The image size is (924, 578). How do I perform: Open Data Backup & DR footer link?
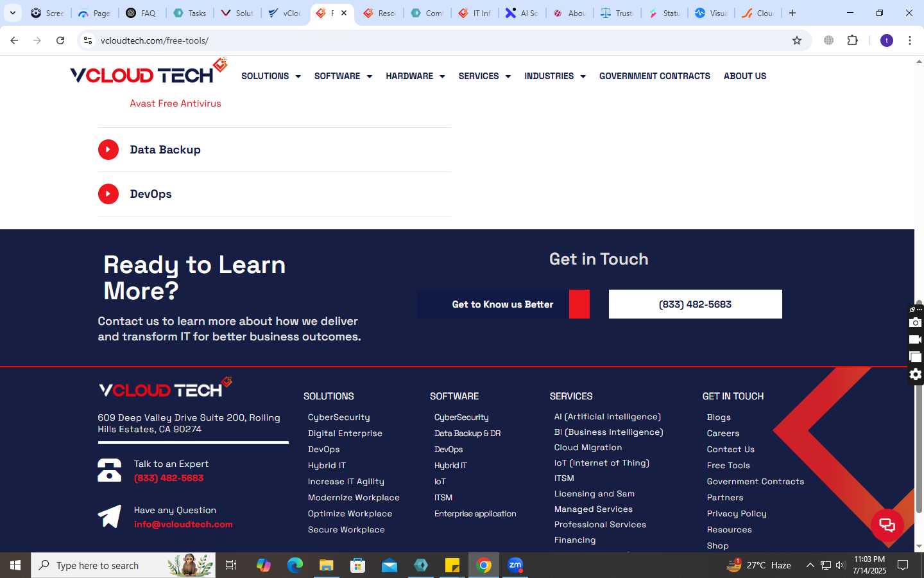pyautogui.click(x=467, y=433)
